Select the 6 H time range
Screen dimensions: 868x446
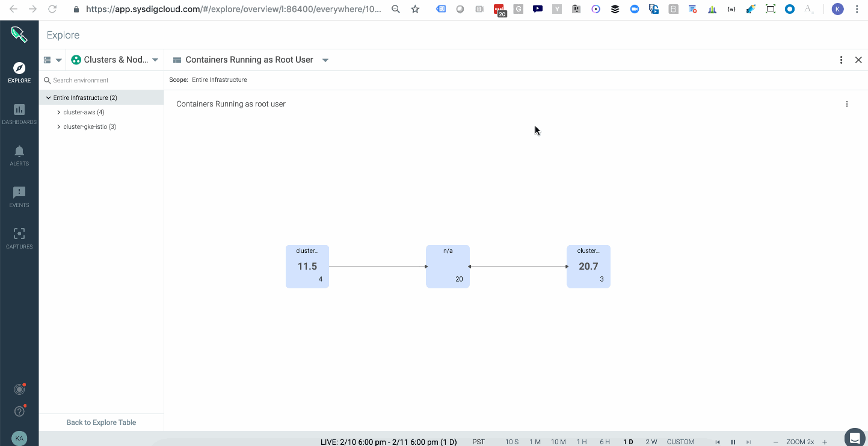605,442
